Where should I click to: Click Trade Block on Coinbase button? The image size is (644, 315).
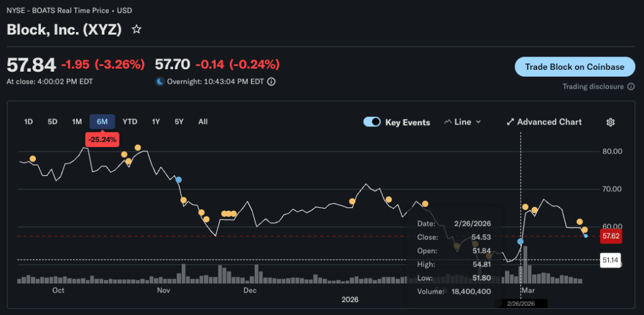click(x=575, y=67)
